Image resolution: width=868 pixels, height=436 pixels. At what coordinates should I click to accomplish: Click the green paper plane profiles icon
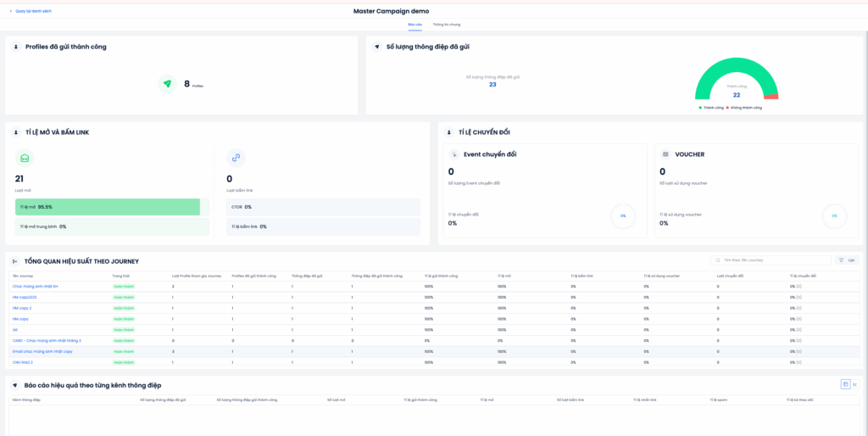(x=167, y=84)
